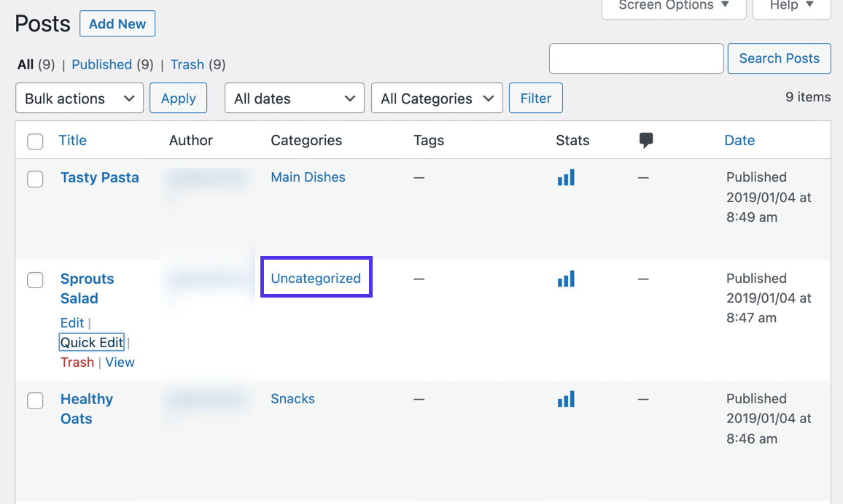View only Published posts
Screen dimensions: 843x504
(x=102, y=64)
